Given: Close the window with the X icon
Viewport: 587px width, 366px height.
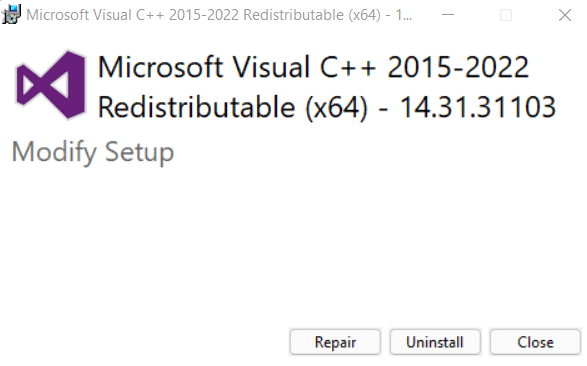Looking at the screenshot, I should 565,15.
